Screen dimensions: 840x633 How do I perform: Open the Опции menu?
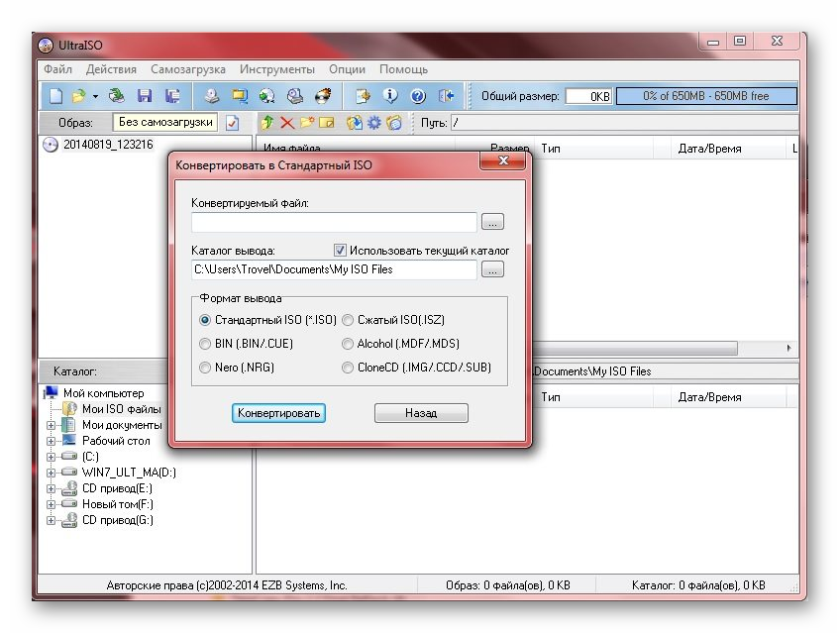(x=347, y=69)
